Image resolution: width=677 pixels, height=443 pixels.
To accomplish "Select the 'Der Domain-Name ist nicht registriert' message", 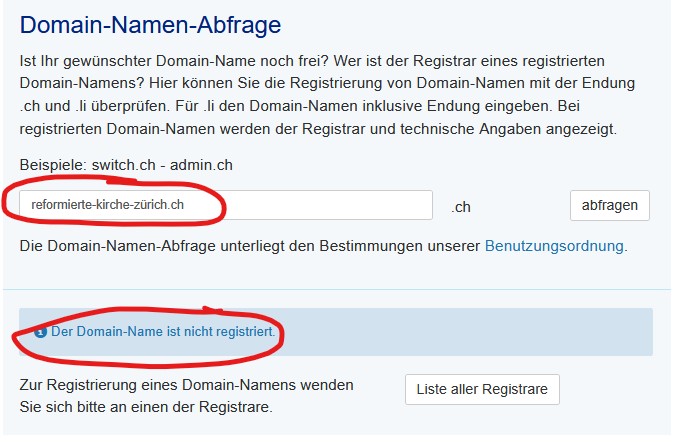I will pos(162,331).
